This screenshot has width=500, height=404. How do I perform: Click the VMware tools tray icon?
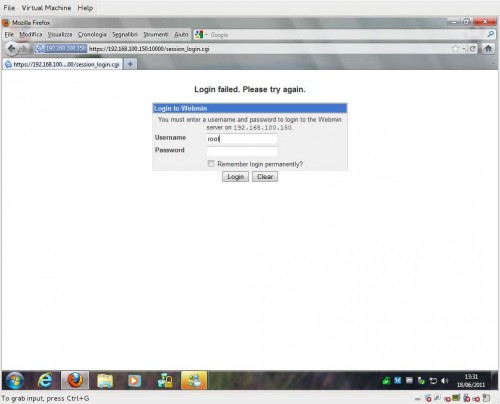(409, 380)
